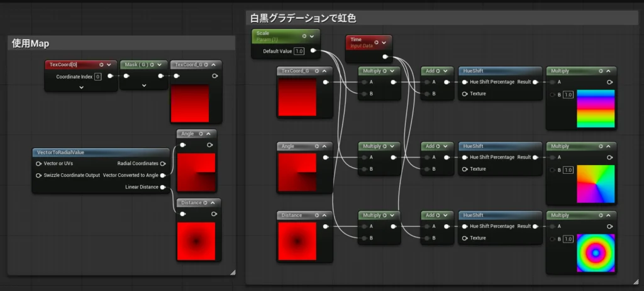Click the Coordinate Index value field
The image size is (644, 291).
click(x=98, y=76)
